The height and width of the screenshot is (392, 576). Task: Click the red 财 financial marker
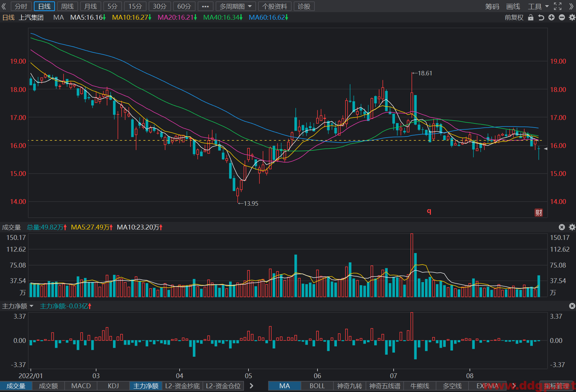[539, 213]
